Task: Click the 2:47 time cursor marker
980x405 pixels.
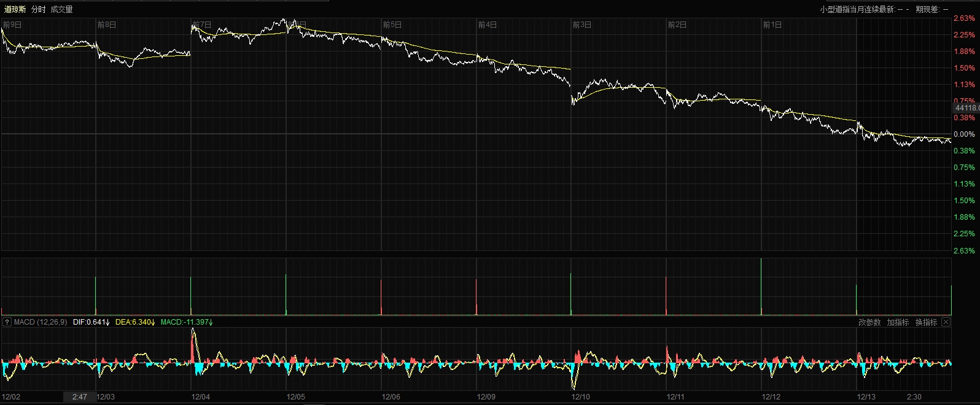Action: click(79, 397)
